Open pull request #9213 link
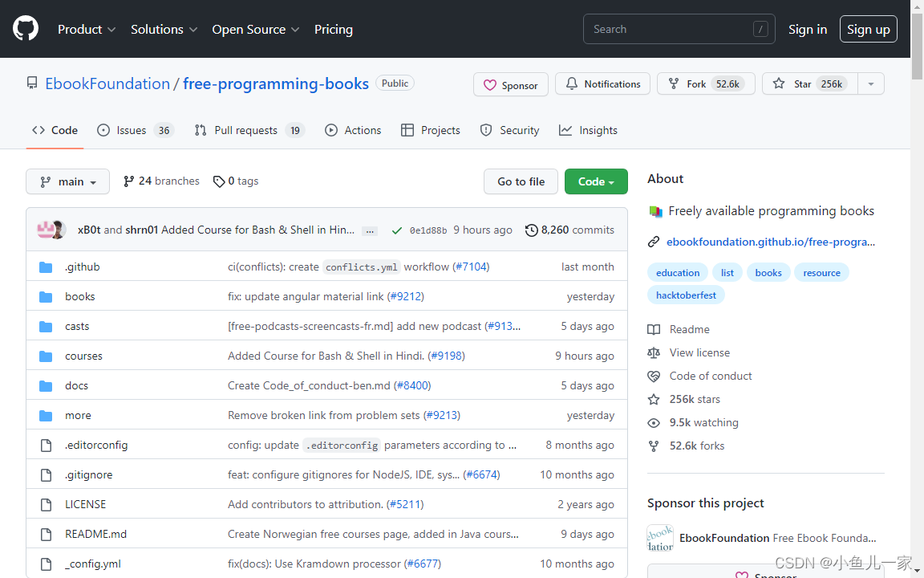Viewport: 924px width, 578px height. pyautogui.click(x=442, y=415)
